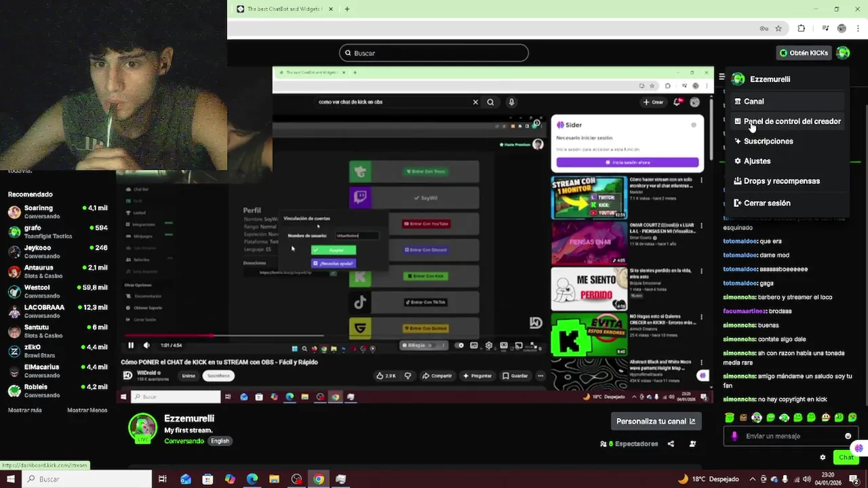Open Suscripciones in the account menu
Viewport: 868px width, 488px height.
click(x=787, y=141)
